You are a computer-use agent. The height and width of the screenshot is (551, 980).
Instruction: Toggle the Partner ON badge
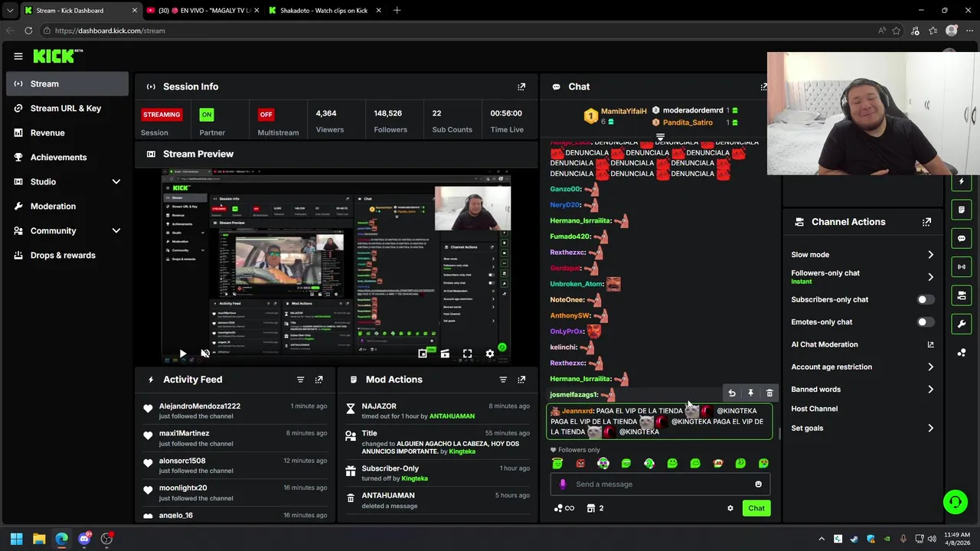[x=206, y=115]
